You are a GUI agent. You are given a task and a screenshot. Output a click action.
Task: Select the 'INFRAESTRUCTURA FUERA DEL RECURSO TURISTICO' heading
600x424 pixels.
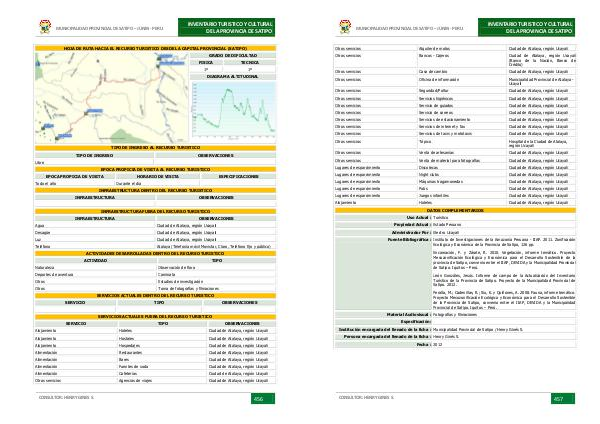tap(155, 211)
